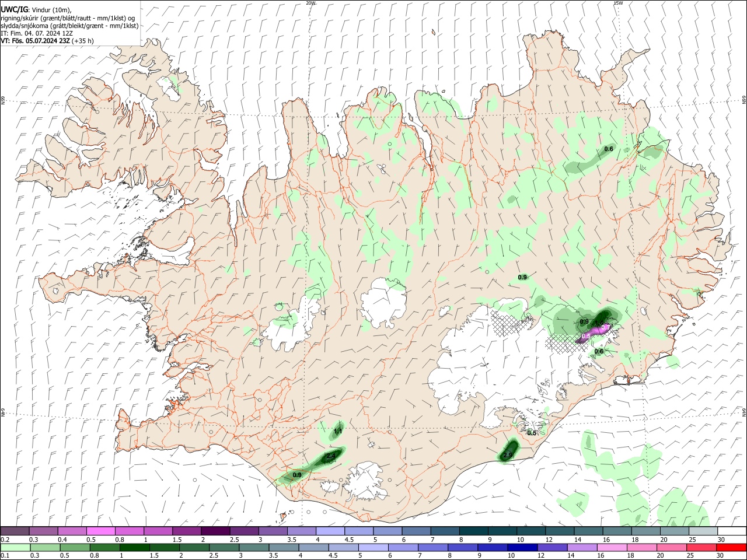Viewport: 747px width, 560px height.
Task: Click the 2.9 precipitation value on the map
Action: (x=508, y=455)
